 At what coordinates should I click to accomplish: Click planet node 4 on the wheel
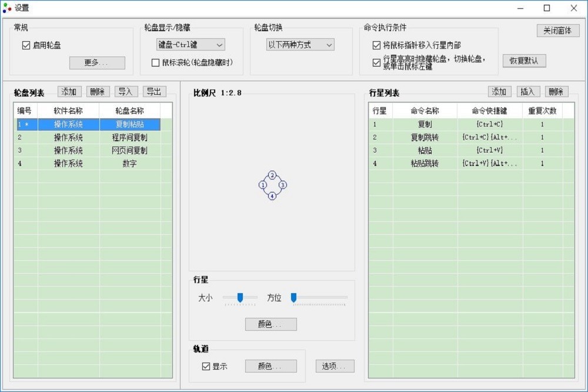click(272, 196)
